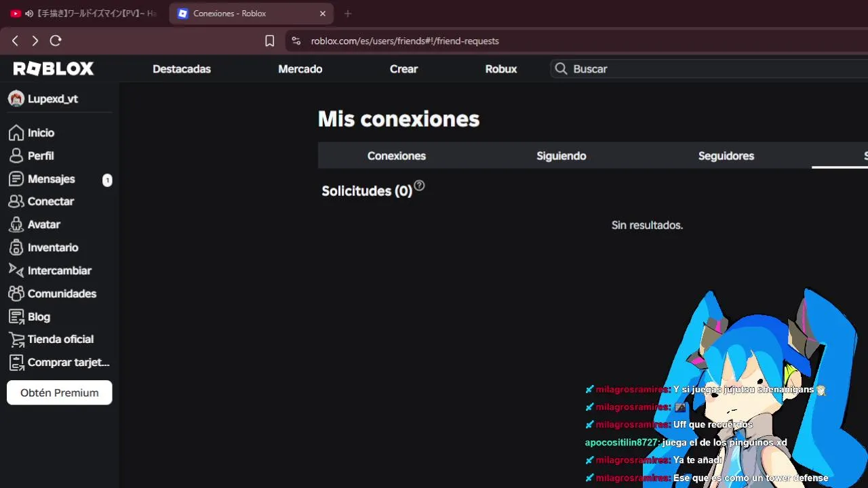
Task: Click the Solicitudes (0) label
Action: (367, 191)
